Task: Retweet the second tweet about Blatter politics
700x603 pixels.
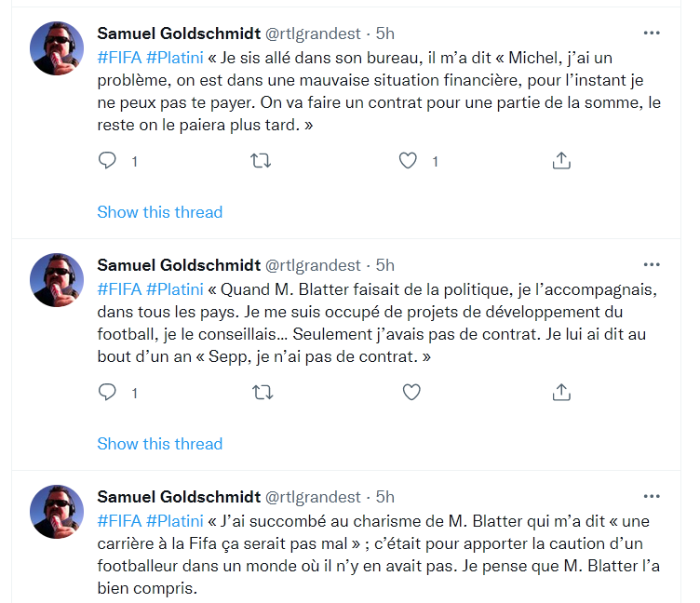Action: coord(262,393)
